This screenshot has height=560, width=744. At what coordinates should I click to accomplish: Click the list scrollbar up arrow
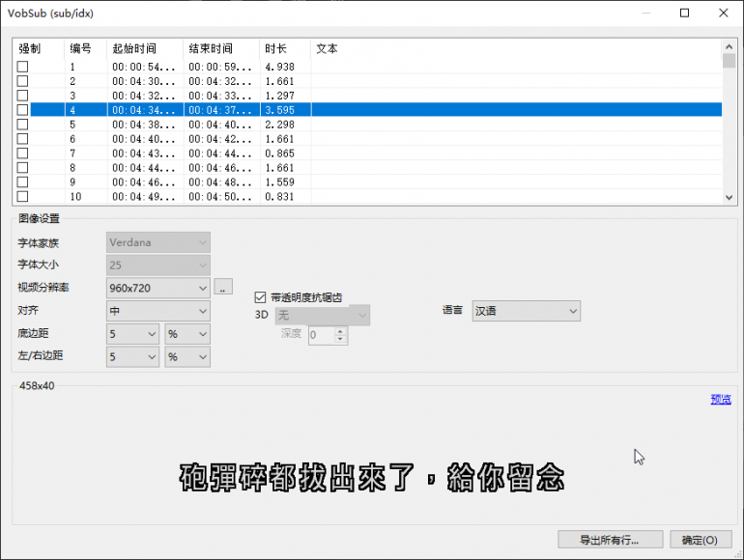tap(729, 46)
